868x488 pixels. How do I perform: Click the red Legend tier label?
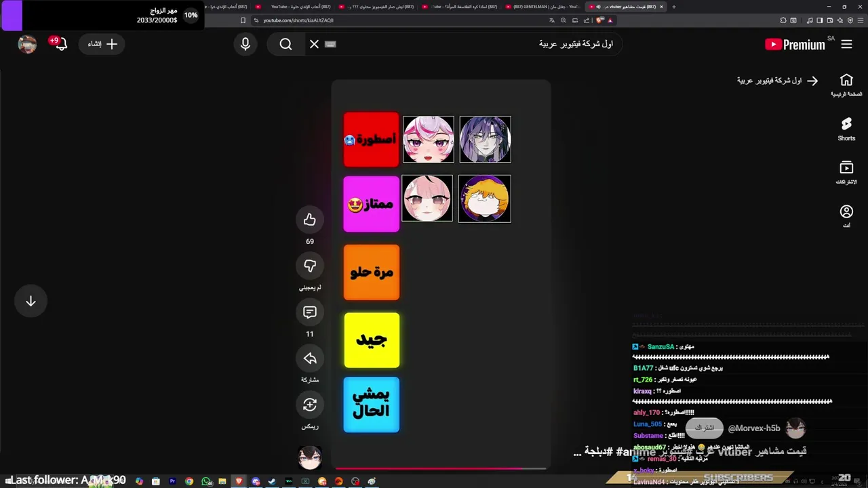pos(371,140)
